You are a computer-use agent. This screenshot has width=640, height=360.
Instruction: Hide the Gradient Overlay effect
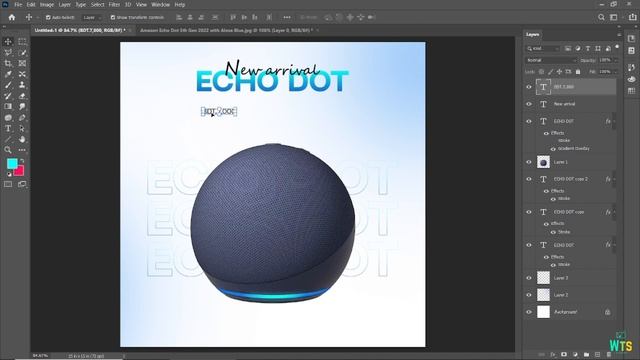coord(553,149)
